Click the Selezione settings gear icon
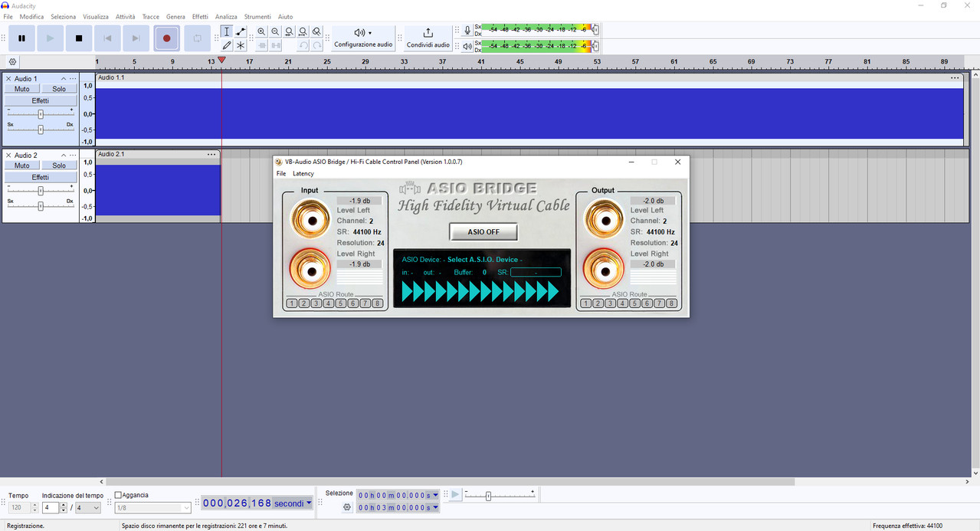 tap(347, 507)
